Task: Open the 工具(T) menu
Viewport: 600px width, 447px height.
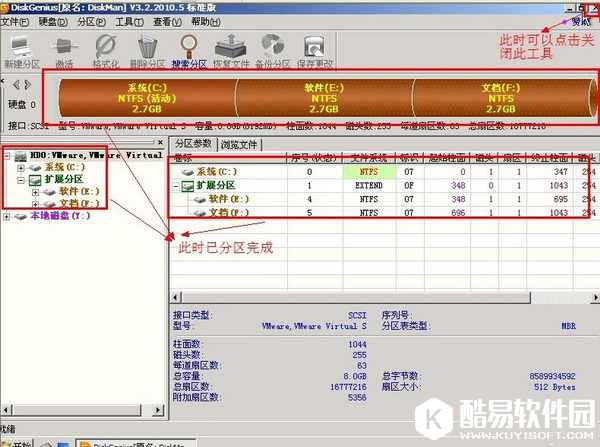Action: [x=129, y=21]
